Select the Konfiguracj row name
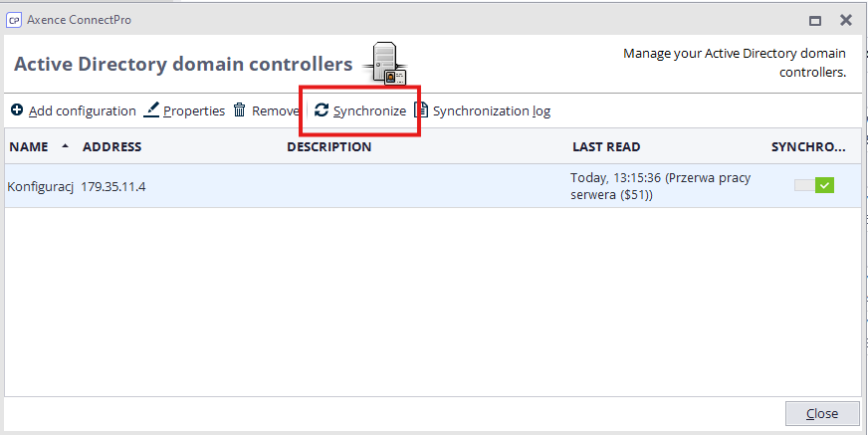This screenshot has width=868, height=435. (40, 186)
